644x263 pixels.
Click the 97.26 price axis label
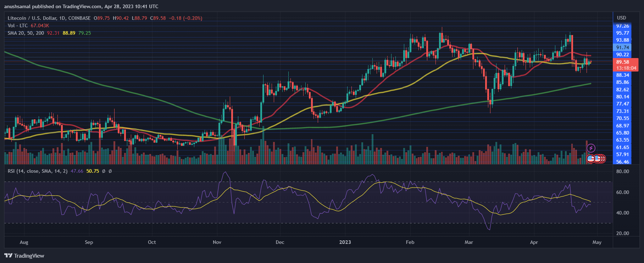pyautogui.click(x=622, y=26)
